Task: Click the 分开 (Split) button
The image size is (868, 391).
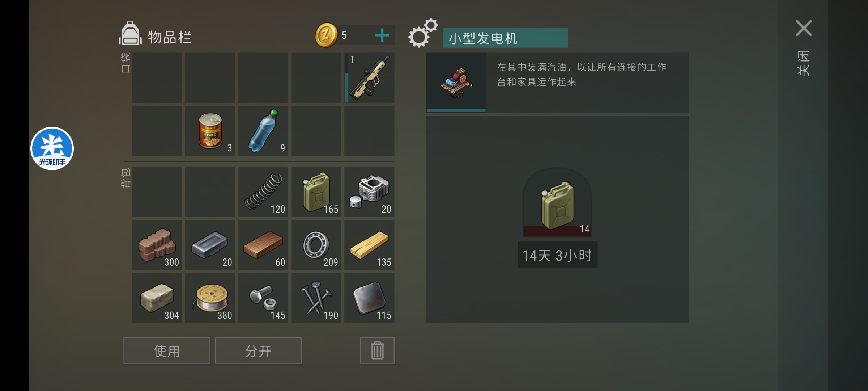Action: pyautogui.click(x=258, y=350)
